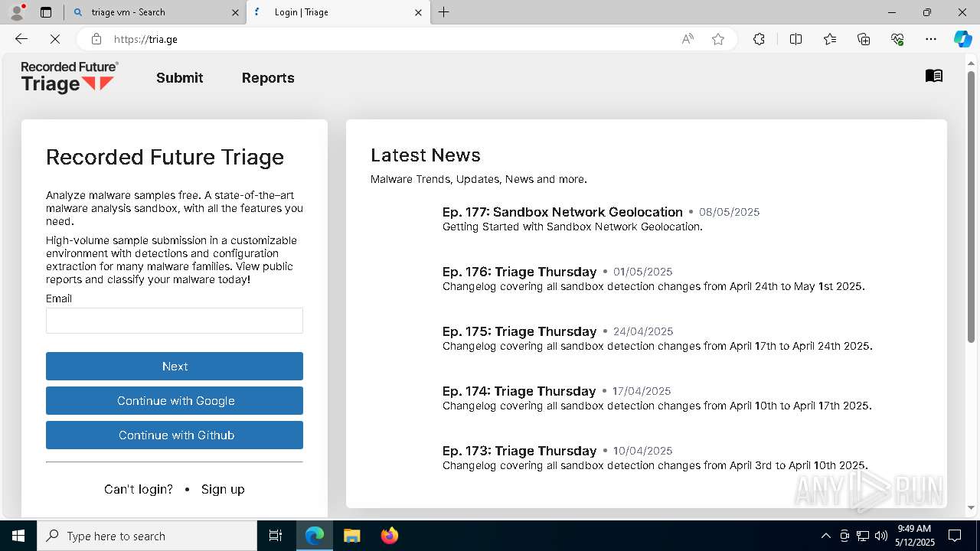This screenshot has width=980, height=551.
Task: Click the Next button
Action: pyautogui.click(x=175, y=366)
